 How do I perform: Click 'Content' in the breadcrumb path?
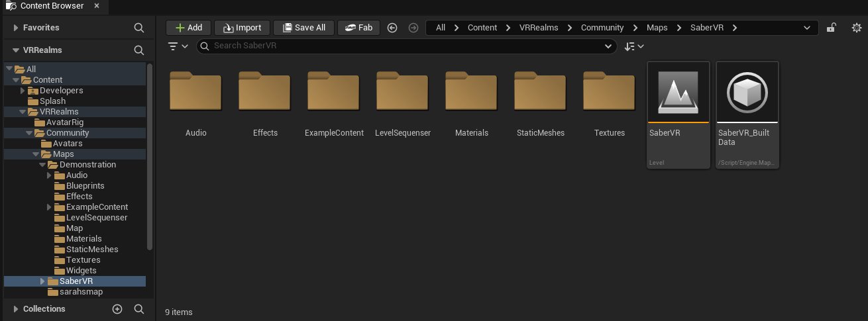coord(482,28)
